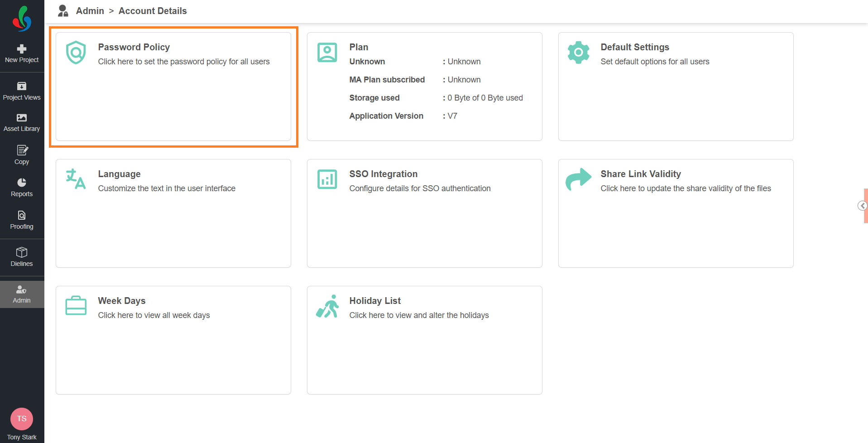The image size is (868, 443).
Task: Click the Password Policy shield icon
Action: [76, 53]
